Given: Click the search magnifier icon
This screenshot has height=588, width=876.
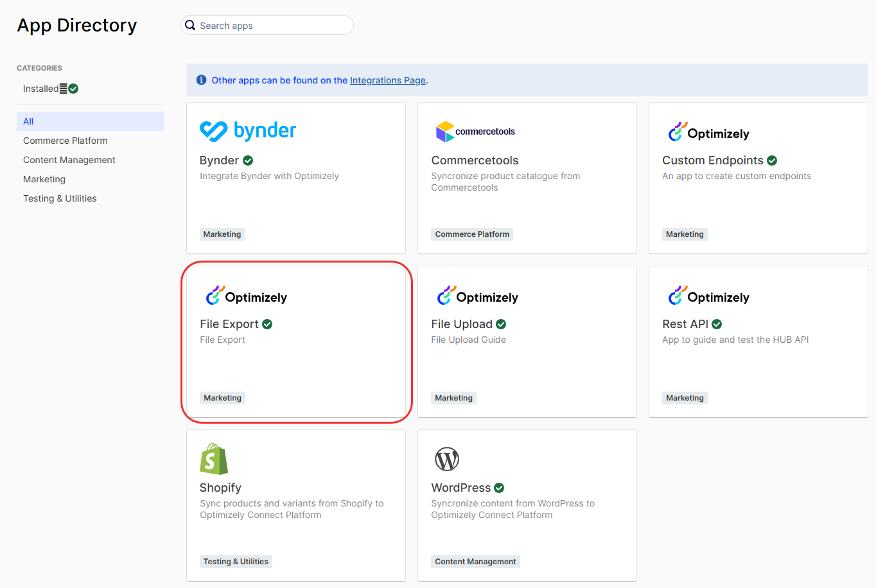Looking at the screenshot, I should (x=190, y=25).
